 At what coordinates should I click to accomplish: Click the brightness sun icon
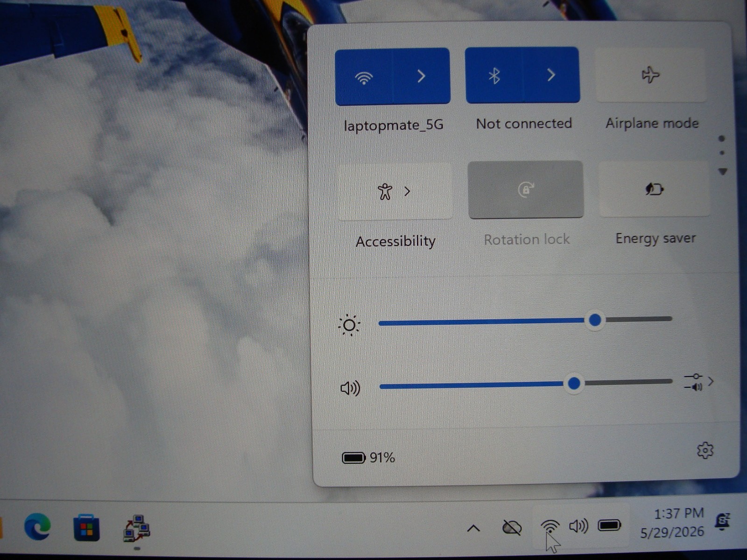click(349, 325)
